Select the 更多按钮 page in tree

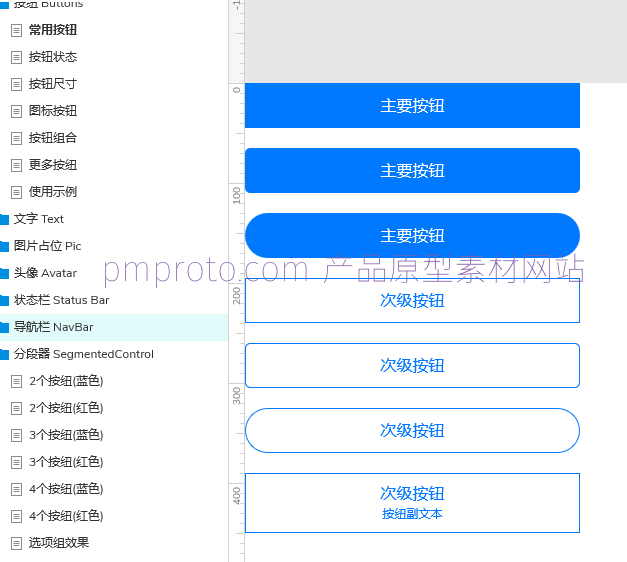pos(52,165)
